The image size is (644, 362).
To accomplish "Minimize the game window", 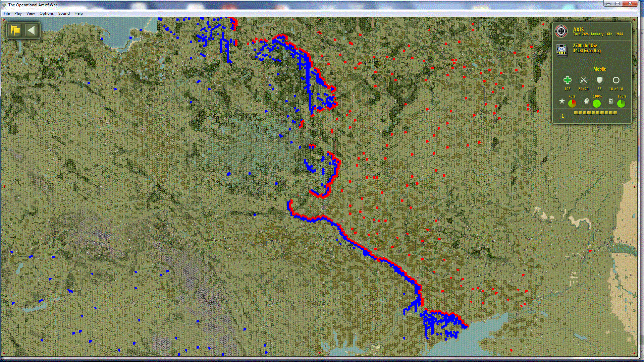I will click(x=608, y=4).
